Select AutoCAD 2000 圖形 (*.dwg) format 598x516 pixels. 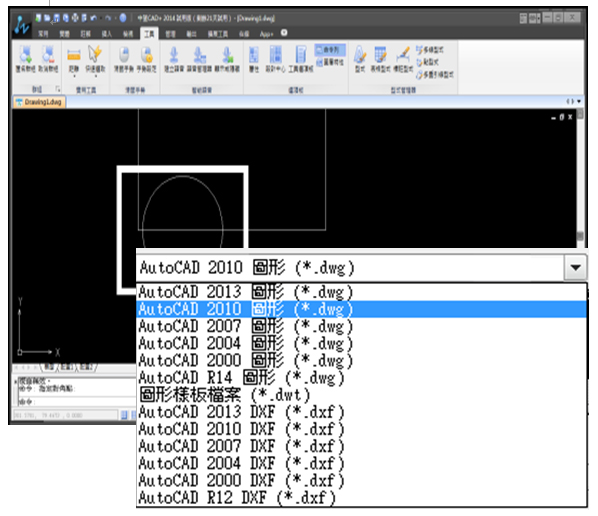pyautogui.click(x=361, y=361)
